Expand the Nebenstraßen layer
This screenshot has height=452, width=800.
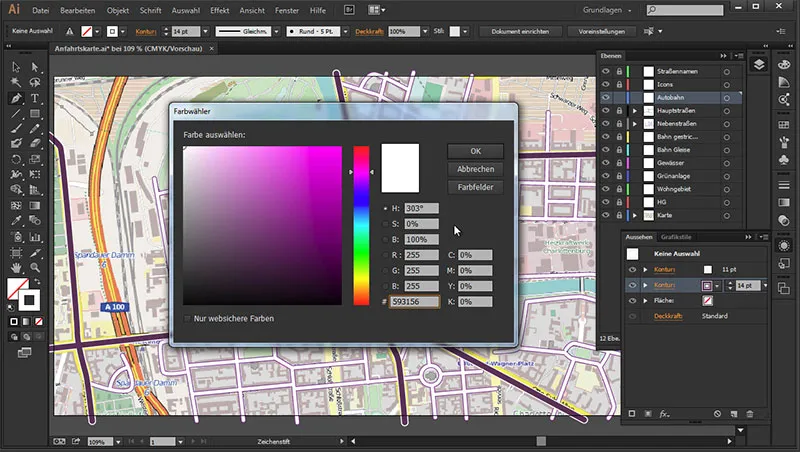coord(635,123)
